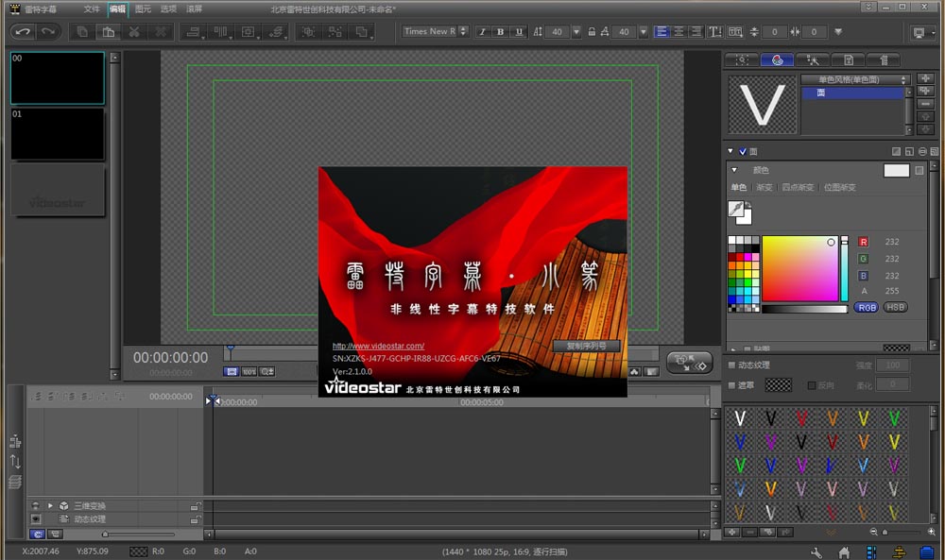The image size is (945, 560).
Task: Click the Redo arrow button
Action: [x=48, y=31]
